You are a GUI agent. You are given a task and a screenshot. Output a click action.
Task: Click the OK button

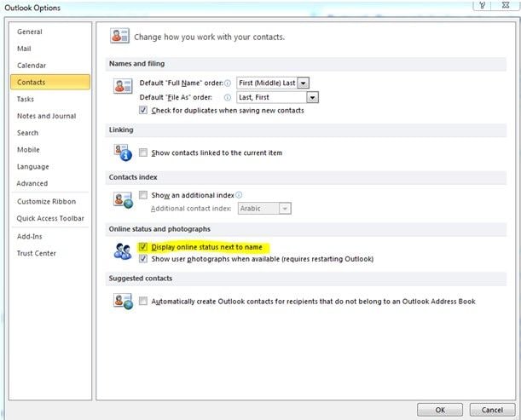[x=440, y=410]
